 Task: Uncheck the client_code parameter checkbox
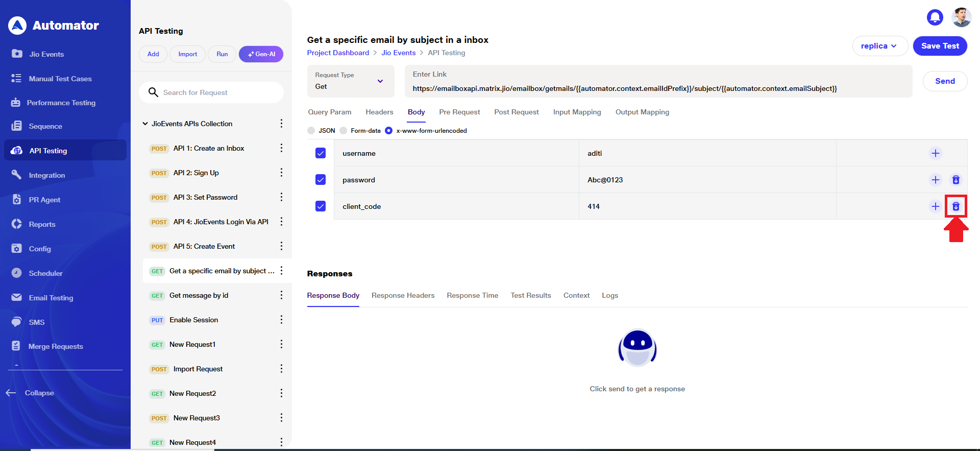[x=321, y=206]
